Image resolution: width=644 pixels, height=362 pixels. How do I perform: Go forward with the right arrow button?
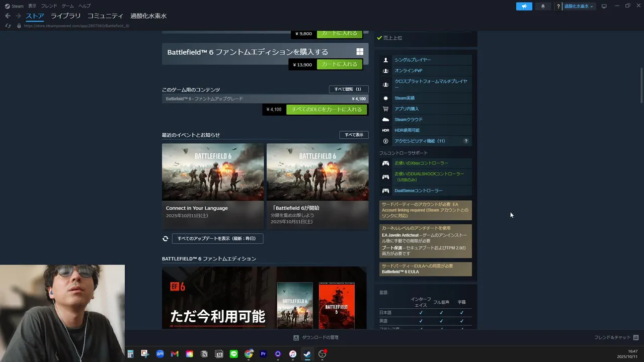19,16
